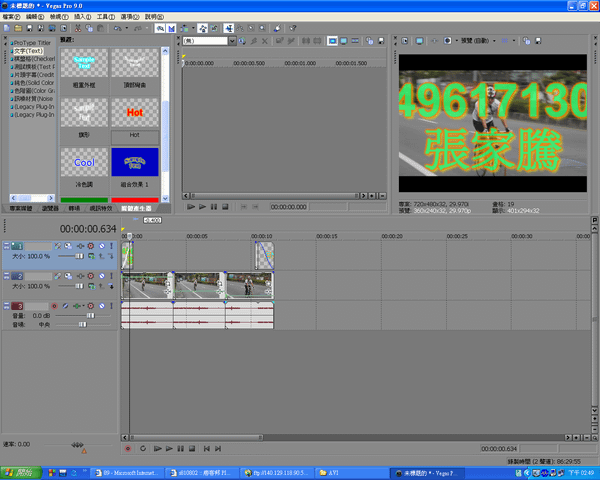This screenshot has width=600, height=480.
Task: Click the What's This help icon
Action: point(293,28)
